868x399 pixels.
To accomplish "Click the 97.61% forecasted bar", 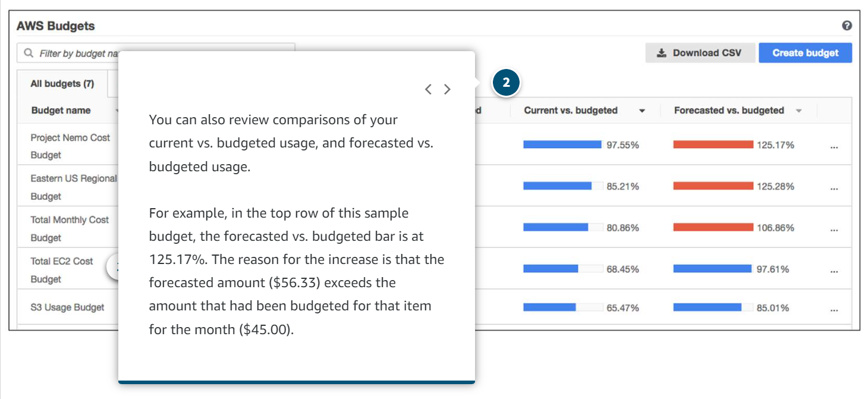I will 713,269.
